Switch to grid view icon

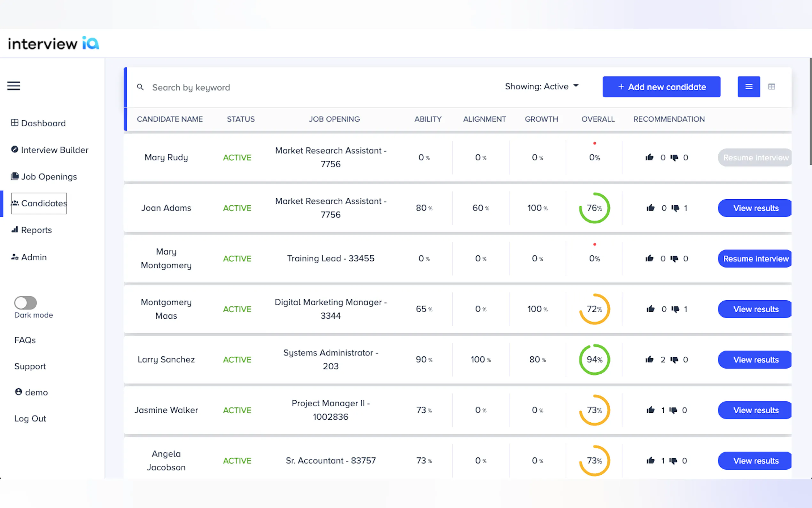[x=771, y=87]
